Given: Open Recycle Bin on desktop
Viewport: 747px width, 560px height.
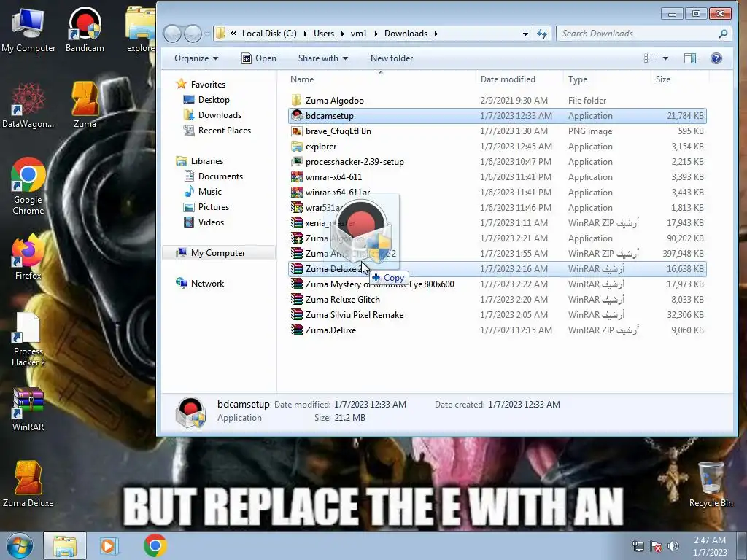Looking at the screenshot, I should (x=711, y=484).
